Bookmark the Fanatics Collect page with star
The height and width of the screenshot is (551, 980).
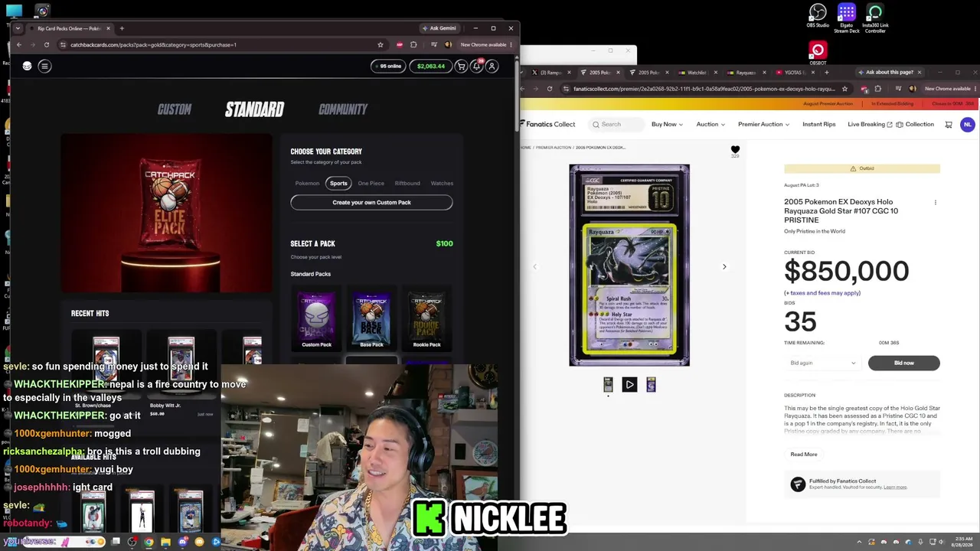click(x=844, y=89)
